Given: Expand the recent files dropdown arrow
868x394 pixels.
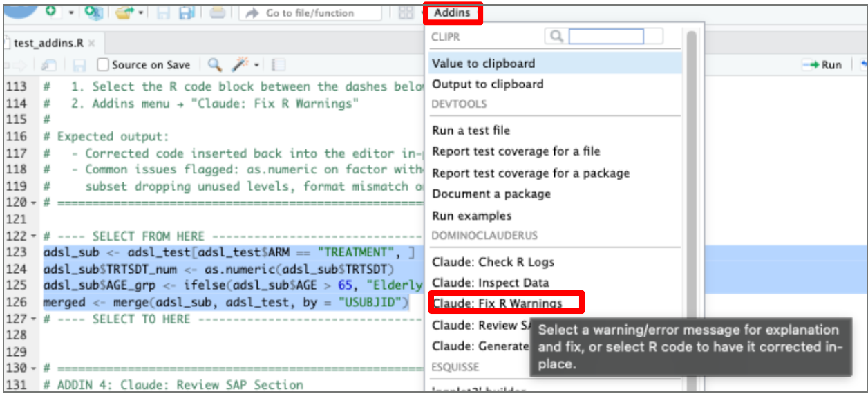Looking at the screenshot, I should tap(141, 12).
